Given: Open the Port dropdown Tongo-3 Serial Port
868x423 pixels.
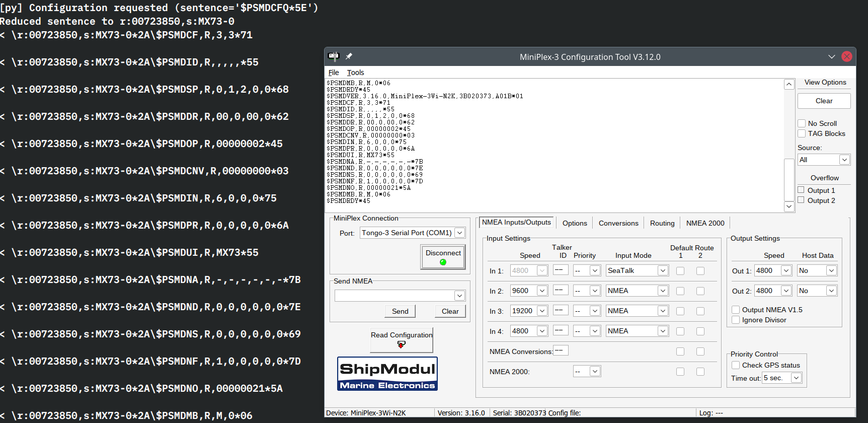Looking at the screenshot, I should click(x=413, y=233).
